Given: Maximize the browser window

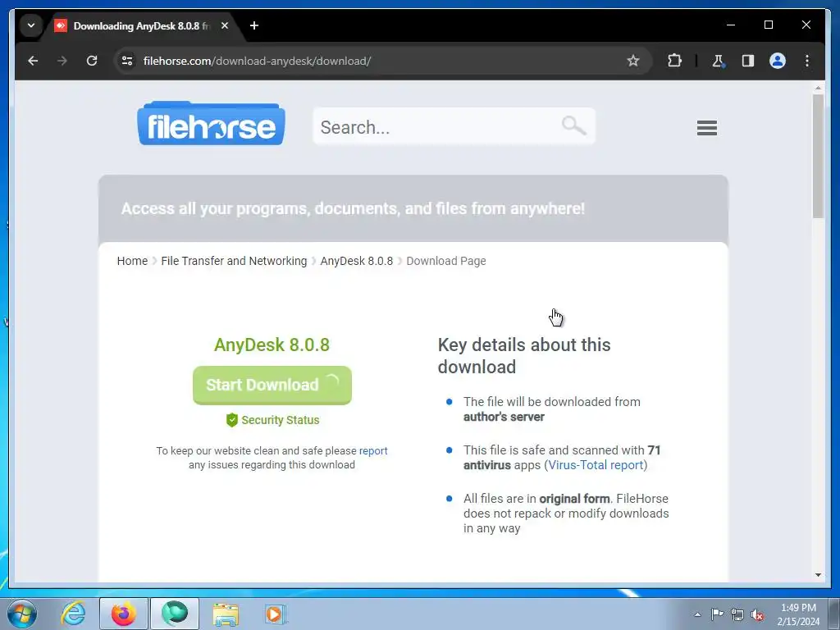Looking at the screenshot, I should [768, 25].
